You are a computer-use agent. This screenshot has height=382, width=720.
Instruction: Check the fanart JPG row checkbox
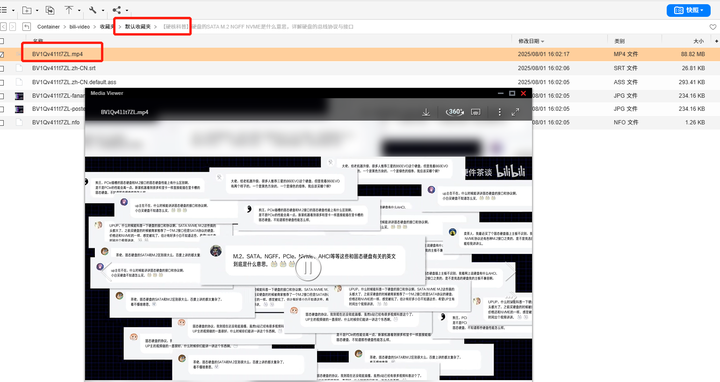point(2,96)
